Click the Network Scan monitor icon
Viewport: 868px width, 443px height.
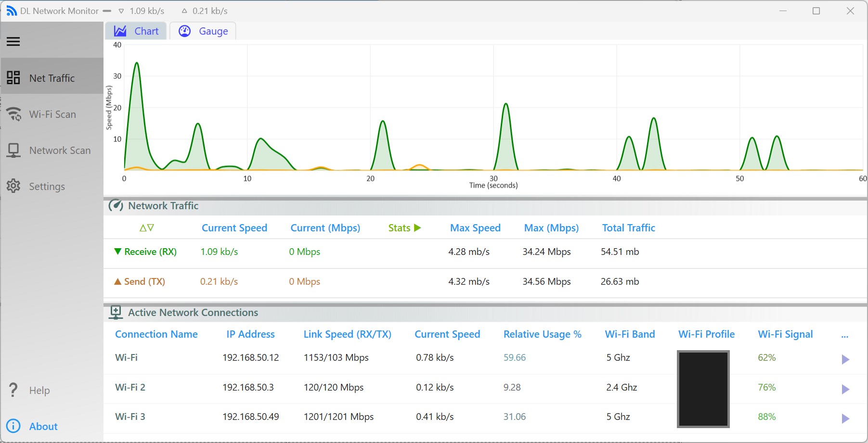coord(13,150)
